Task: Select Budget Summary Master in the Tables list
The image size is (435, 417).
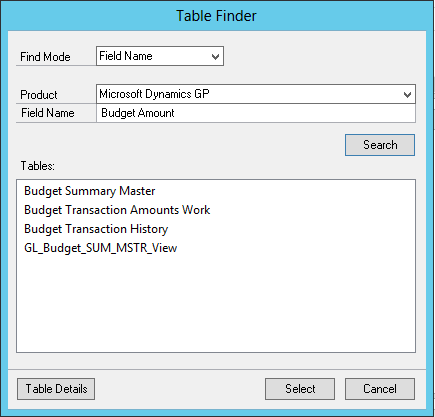Action: click(90, 191)
